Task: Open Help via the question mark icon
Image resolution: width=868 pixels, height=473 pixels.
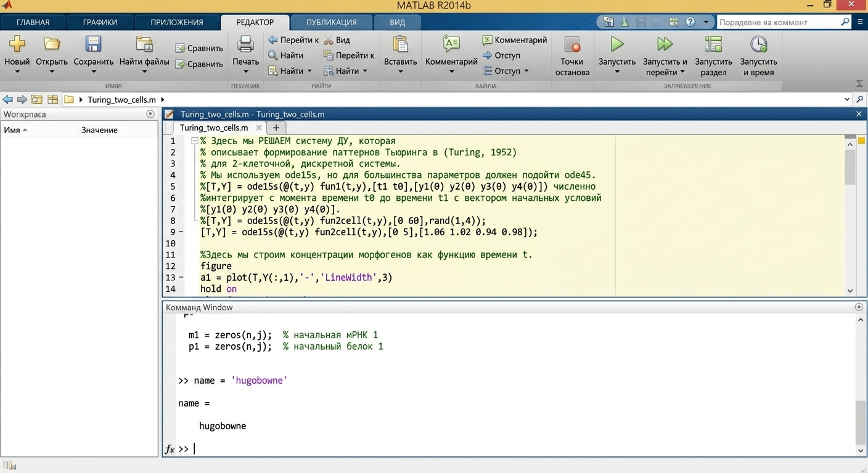Action: coord(690,22)
